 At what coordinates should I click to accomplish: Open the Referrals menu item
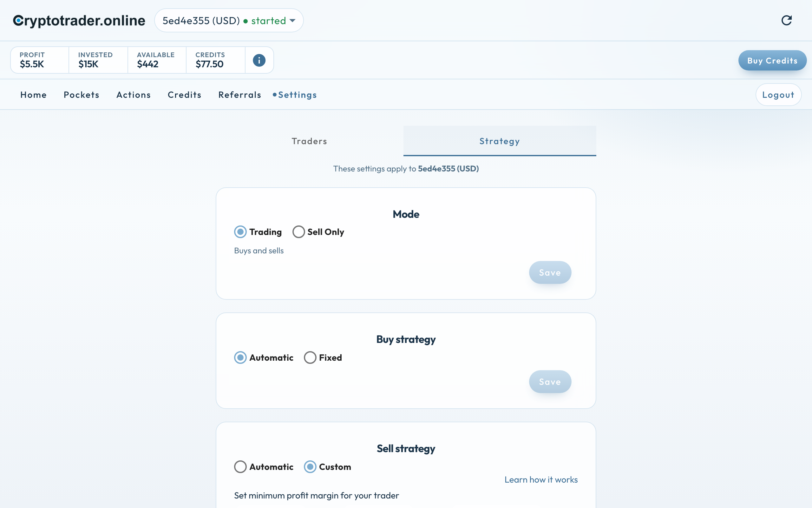click(x=239, y=95)
